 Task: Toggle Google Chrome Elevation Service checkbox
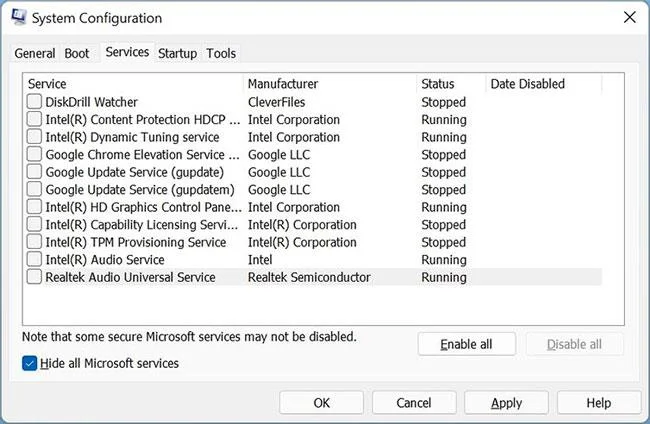pyautogui.click(x=34, y=154)
